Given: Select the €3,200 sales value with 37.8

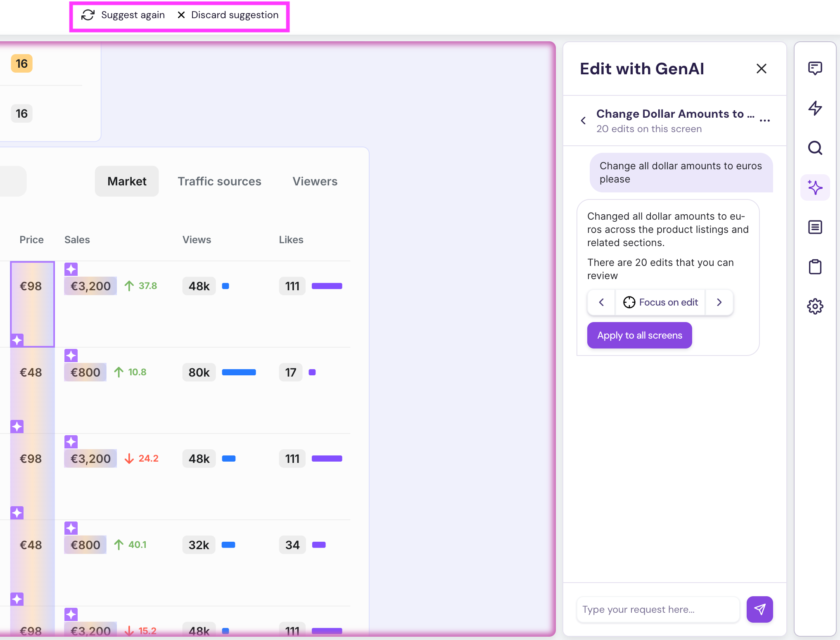Looking at the screenshot, I should [90, 286].
